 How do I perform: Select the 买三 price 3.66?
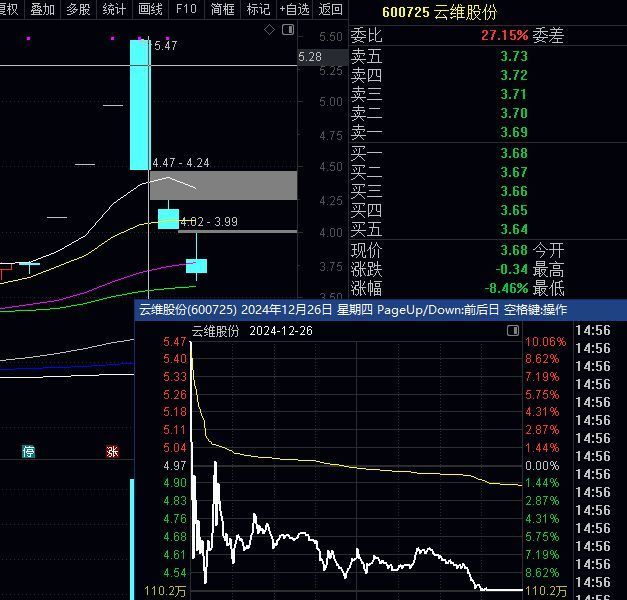coord(514,191)
